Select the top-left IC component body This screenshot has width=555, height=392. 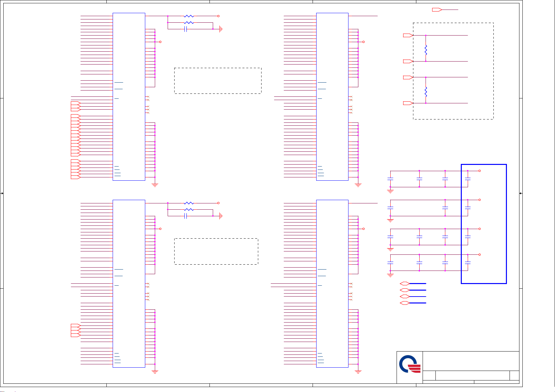point(129,97)
